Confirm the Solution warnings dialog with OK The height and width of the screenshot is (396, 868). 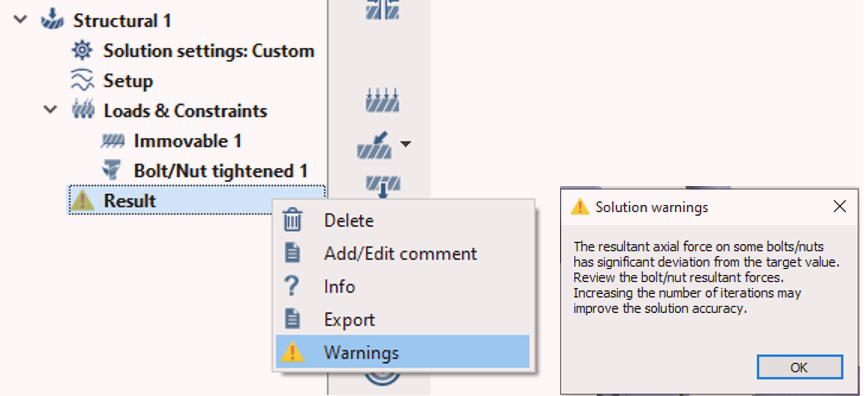[799, 367]
